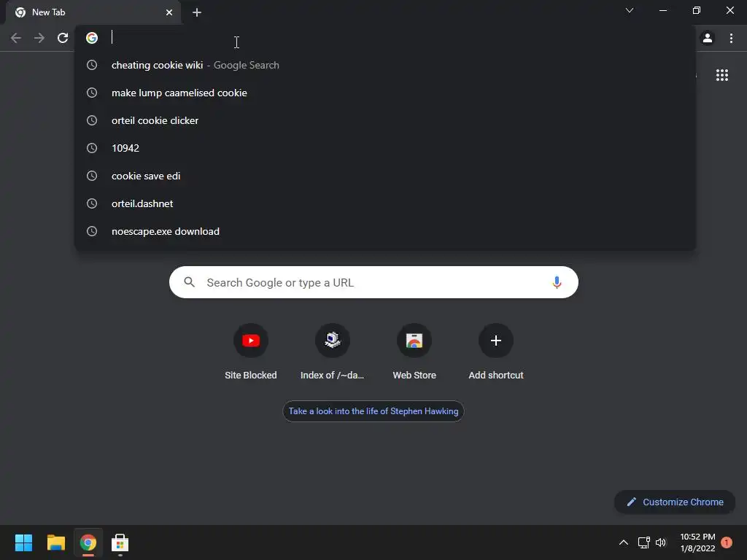Show hidden system tray icons
The image size is (747, 560).
pyautogui.click(x=623, y=542)
